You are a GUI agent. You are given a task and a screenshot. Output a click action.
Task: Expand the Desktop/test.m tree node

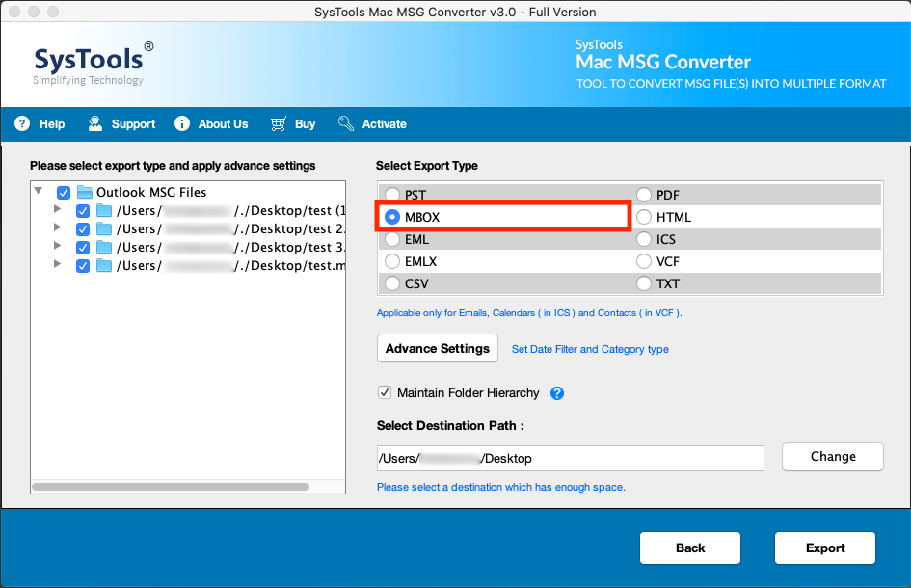(x=57, y=264)
